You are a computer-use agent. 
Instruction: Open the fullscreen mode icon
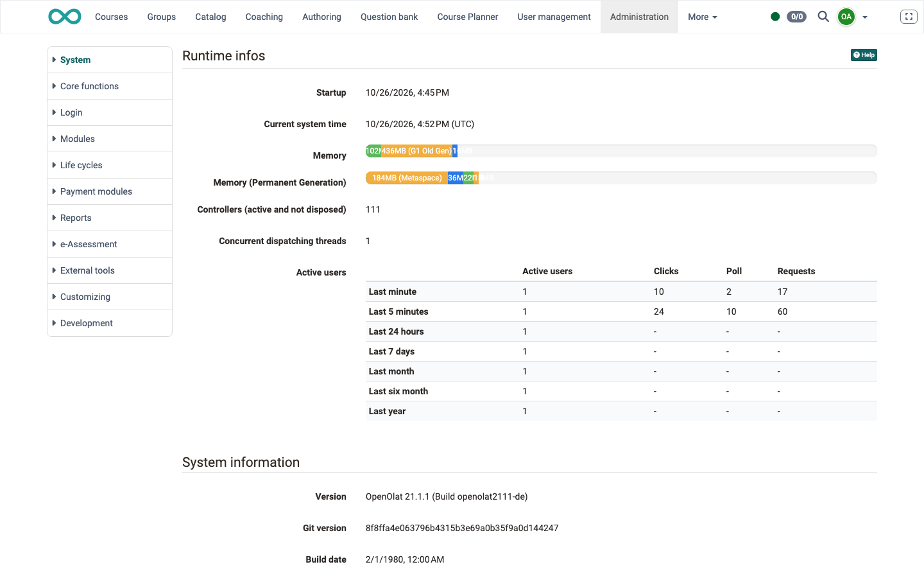pyautogui.click(x=909, y=17)
